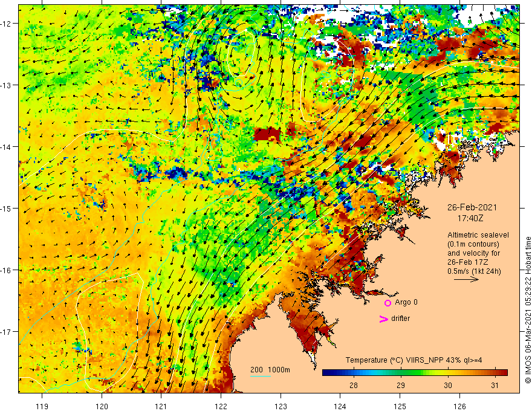Click the 'drifter' legend label
Viewport: 532px width, 411px height.
(400, 319)
